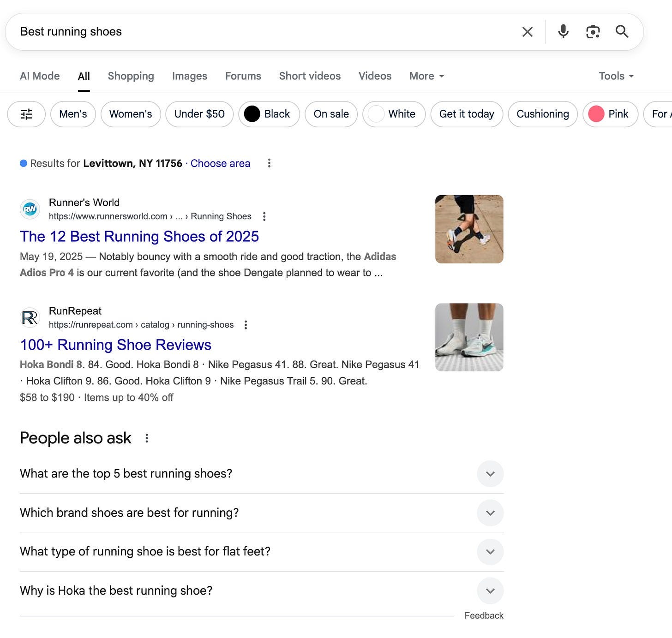Click the Feedback link
This screenshot has width=672, height=638.
pos(484,615)
